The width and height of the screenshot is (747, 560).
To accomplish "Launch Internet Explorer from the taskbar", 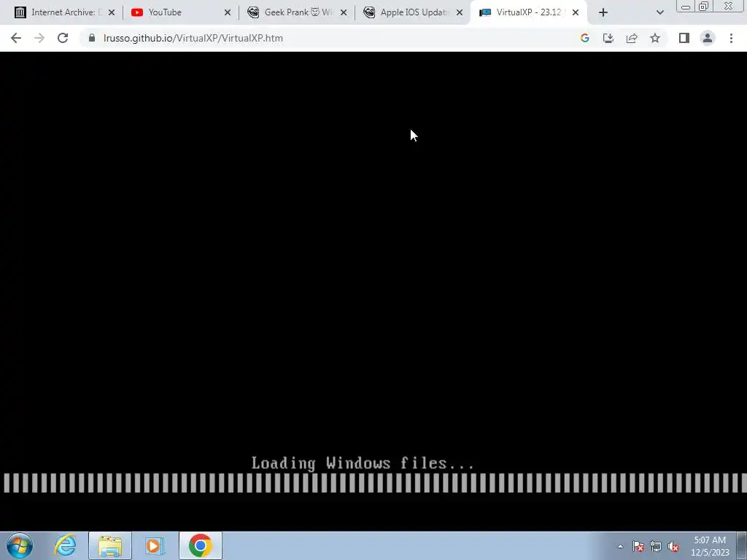I will coord(65,545).
